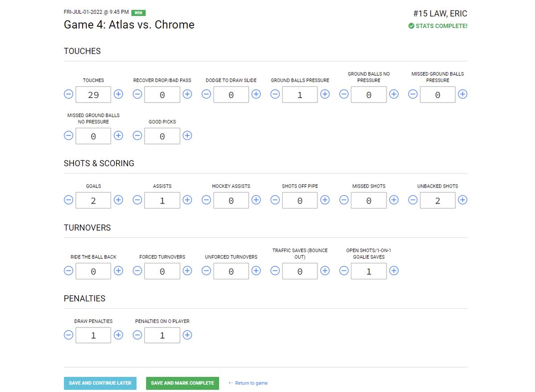Image resolution: width=535 pixels, height=392 pixels.
Task: Decrease Missed Ground Balls Pressure
Action: click(413, 94)
